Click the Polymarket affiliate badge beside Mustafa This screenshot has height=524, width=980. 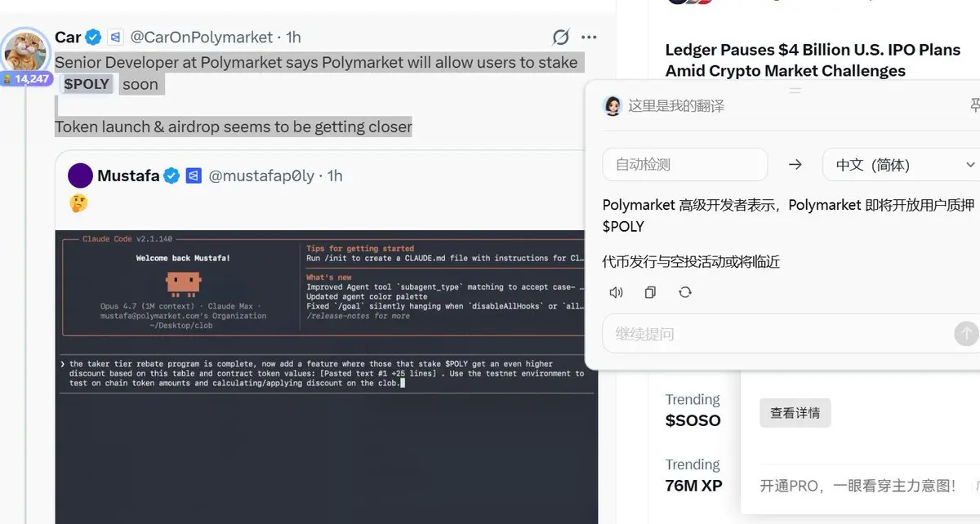tap(194, 175)
